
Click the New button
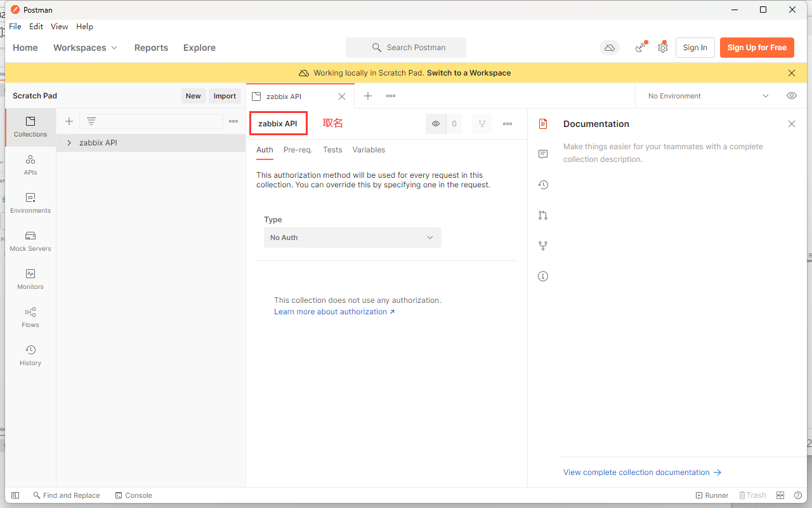click(x=193, y=96)
